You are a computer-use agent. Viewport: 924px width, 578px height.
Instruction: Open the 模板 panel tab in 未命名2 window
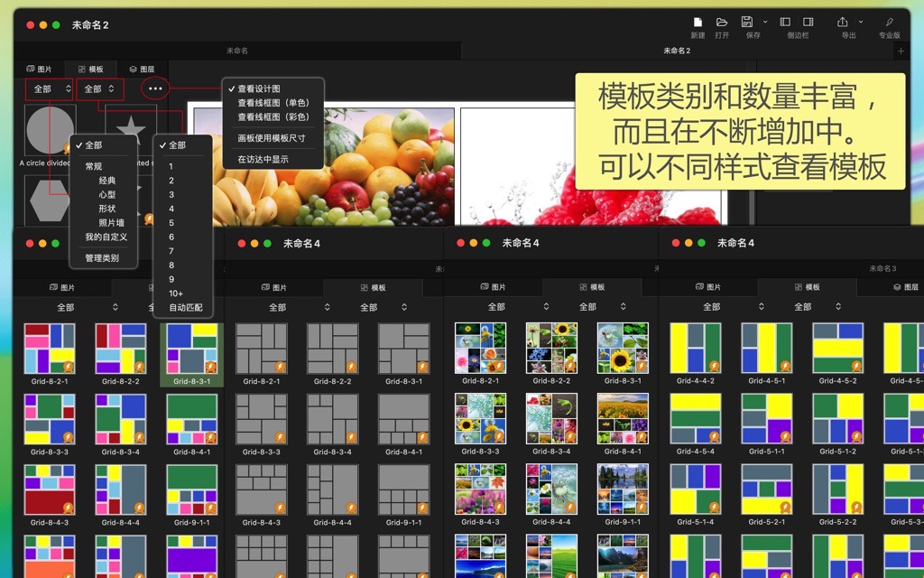click(x=91, y=70)
